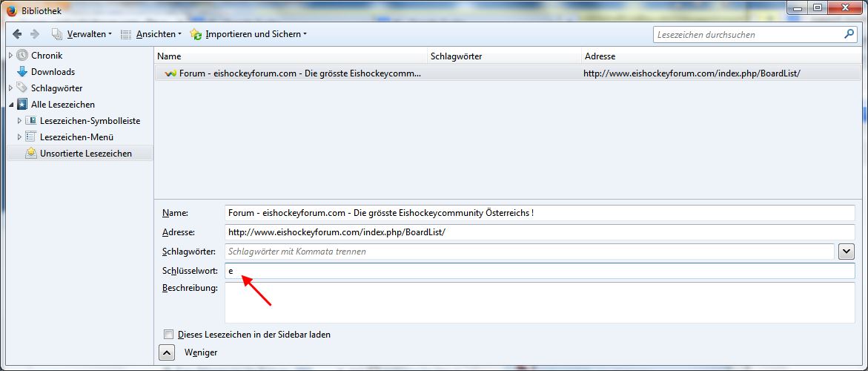This screenshot has height=371, width=868.
Task: Expand the Lesezeichen-Symbolleiste tree node
Action: click(19, 121)
